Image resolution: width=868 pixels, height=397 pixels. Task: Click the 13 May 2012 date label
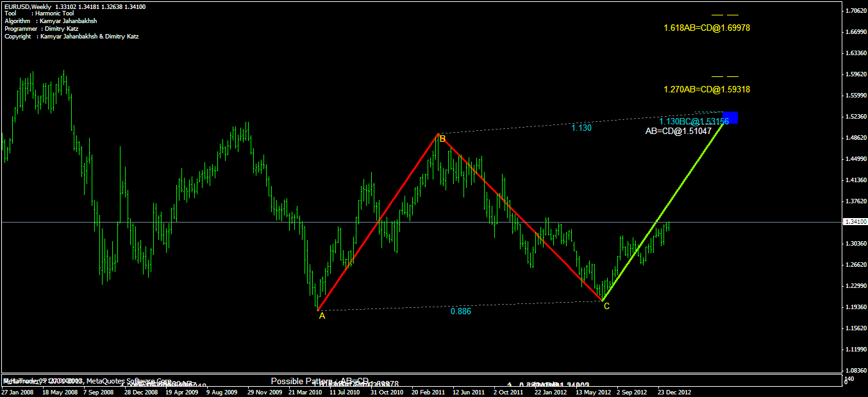pos(592,392)
